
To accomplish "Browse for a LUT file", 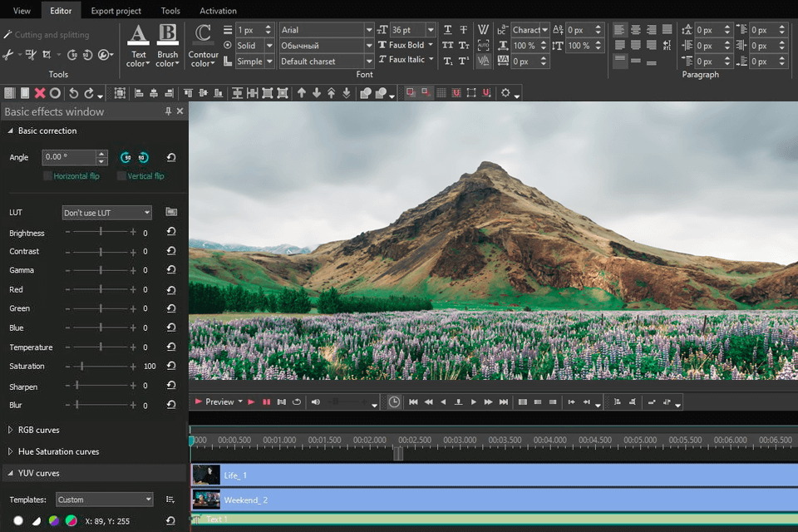I will [x=171, y=213].
